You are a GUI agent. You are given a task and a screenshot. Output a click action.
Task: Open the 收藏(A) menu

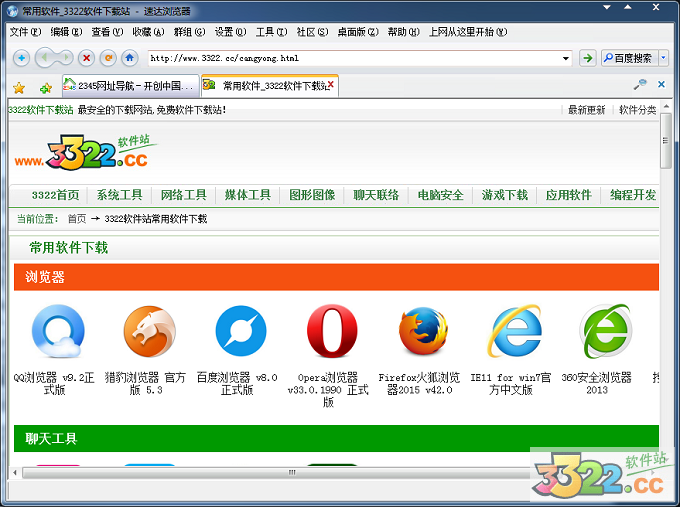pyautogui.click(x=148, y=32)
